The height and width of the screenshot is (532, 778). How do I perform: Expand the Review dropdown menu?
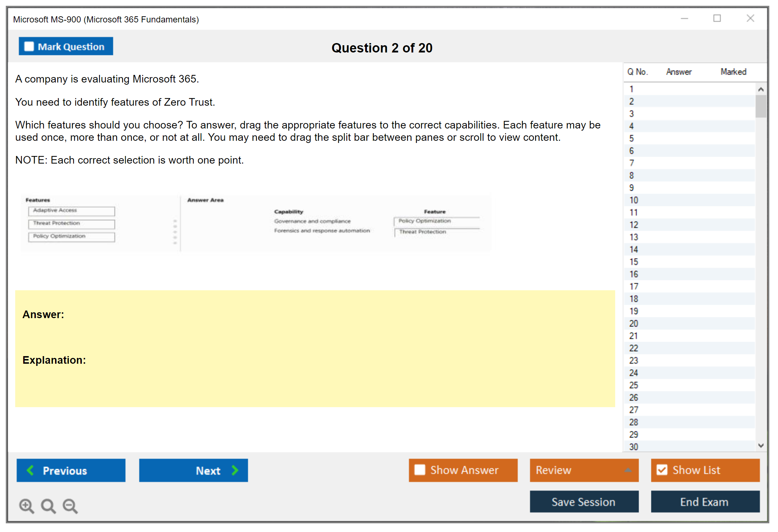(x=583, y=470)
